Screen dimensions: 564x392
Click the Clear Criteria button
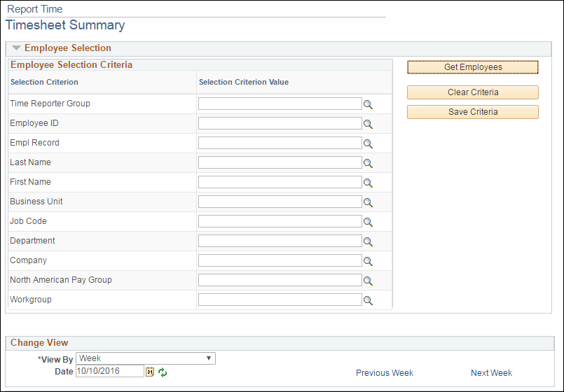(x=473, y=92)
